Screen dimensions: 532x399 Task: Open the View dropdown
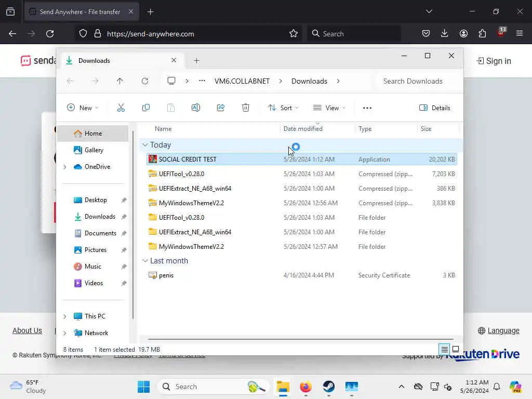point(329,108)
